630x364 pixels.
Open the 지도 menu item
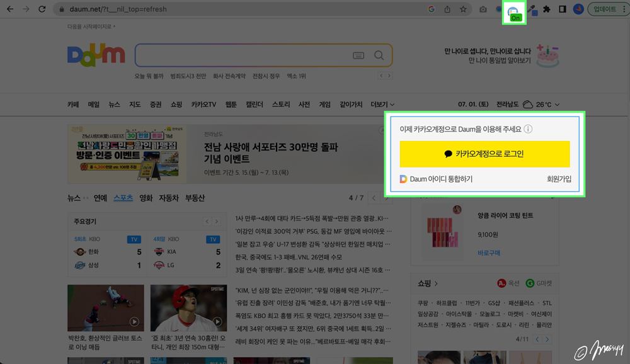point(135,105)
